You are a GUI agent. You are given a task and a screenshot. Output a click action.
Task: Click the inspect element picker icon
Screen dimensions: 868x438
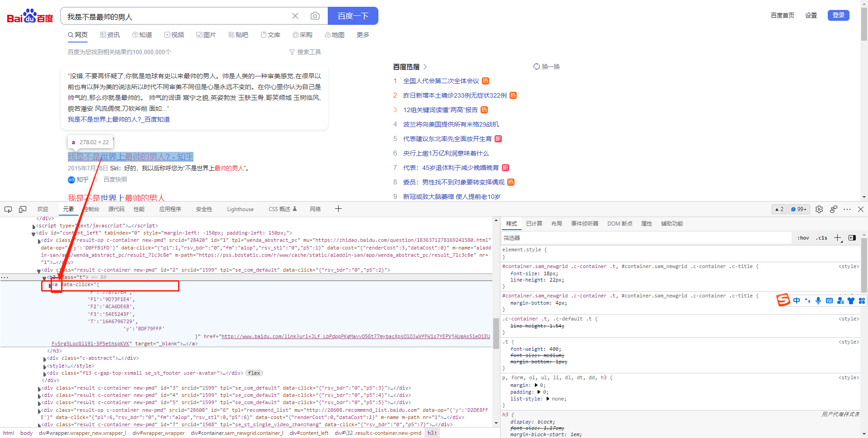pos(8,209)
